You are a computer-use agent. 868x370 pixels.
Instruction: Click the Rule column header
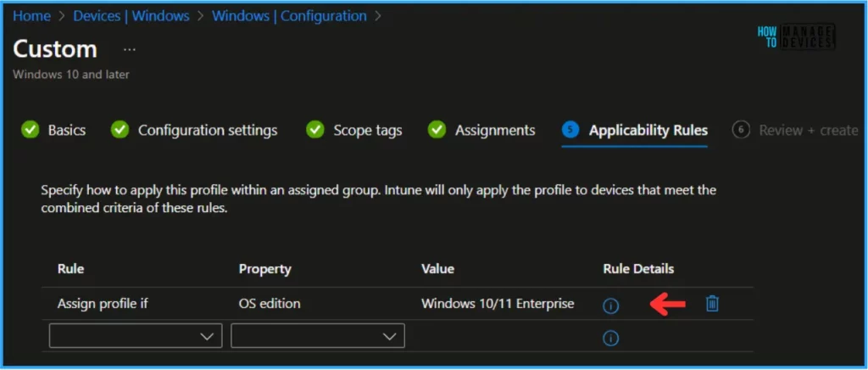point(71,269)
